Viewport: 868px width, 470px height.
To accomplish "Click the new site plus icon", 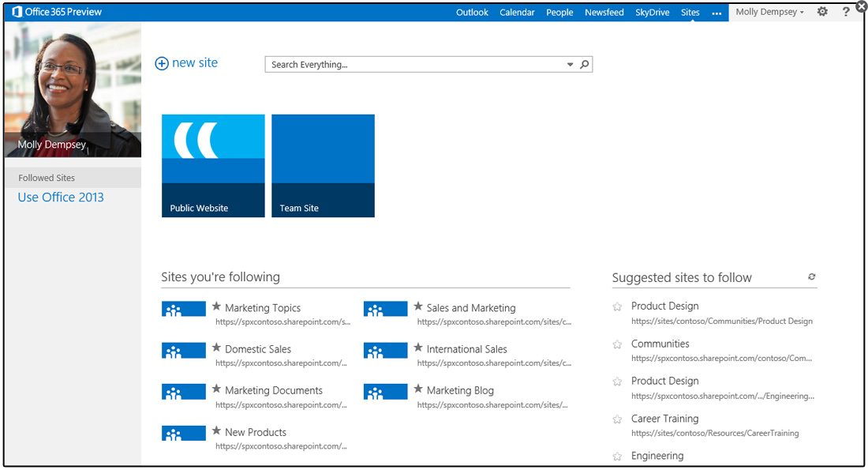I will click(161, 63).
